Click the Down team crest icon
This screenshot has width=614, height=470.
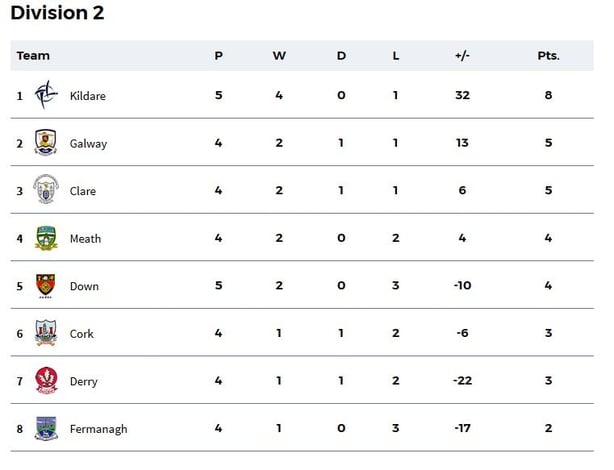point(46,286)
